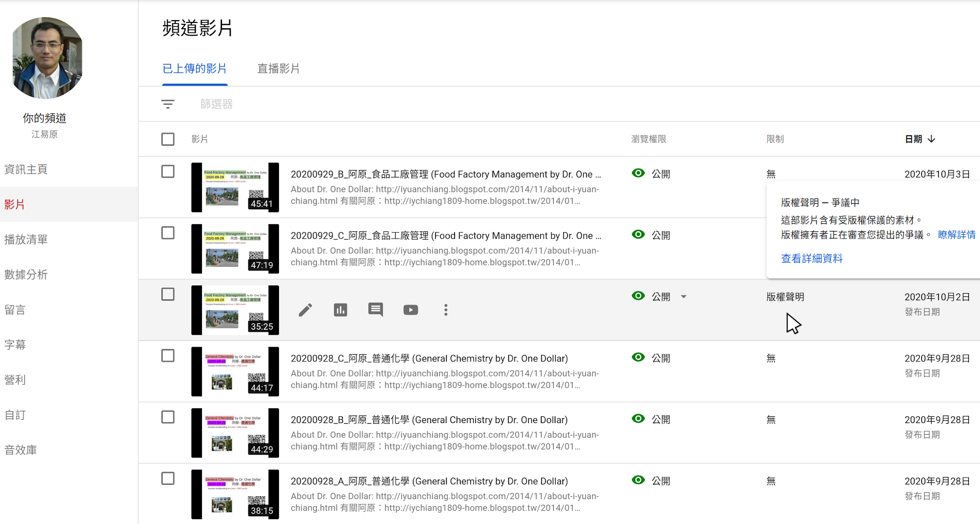Screen dimensions: 980x524
Task: Open the three-dot options menu
Action: [x=445, y=310]
